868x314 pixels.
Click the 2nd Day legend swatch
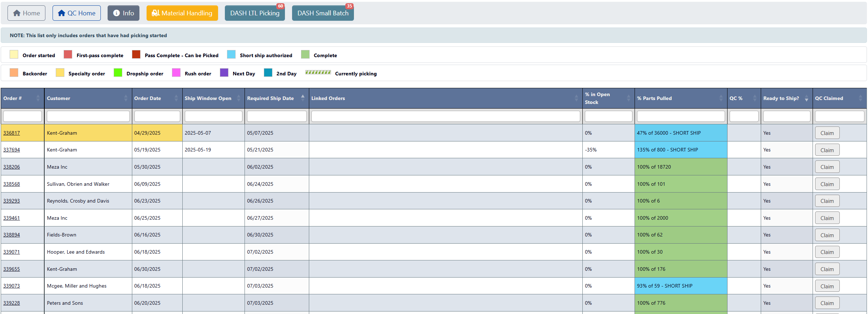(x=268, y=73)
